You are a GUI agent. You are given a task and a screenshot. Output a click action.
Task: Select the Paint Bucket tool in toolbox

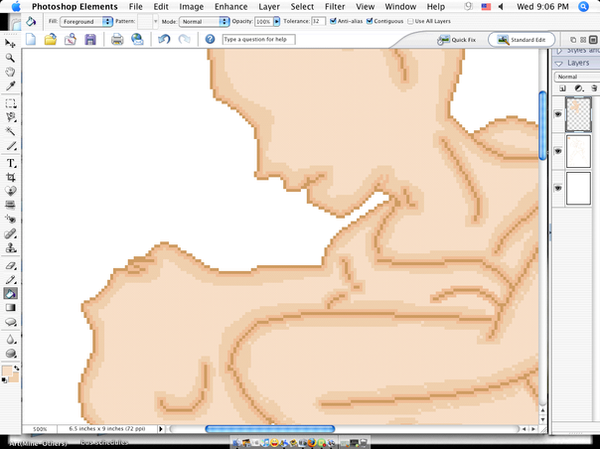(x=10, y=294)
